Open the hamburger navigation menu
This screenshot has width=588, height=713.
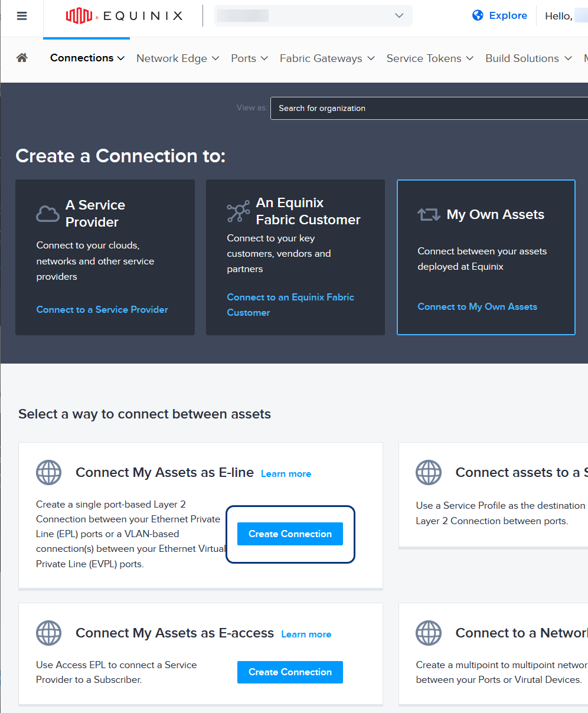tap(22, 16)
